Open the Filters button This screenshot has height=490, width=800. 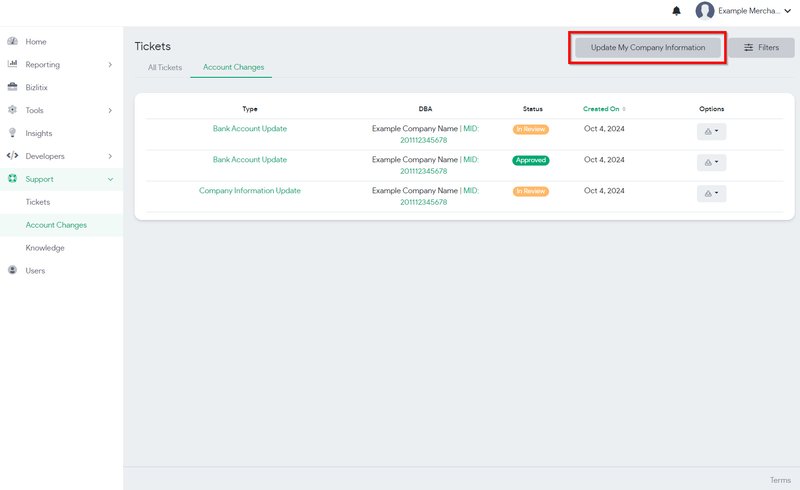(761, 47)
